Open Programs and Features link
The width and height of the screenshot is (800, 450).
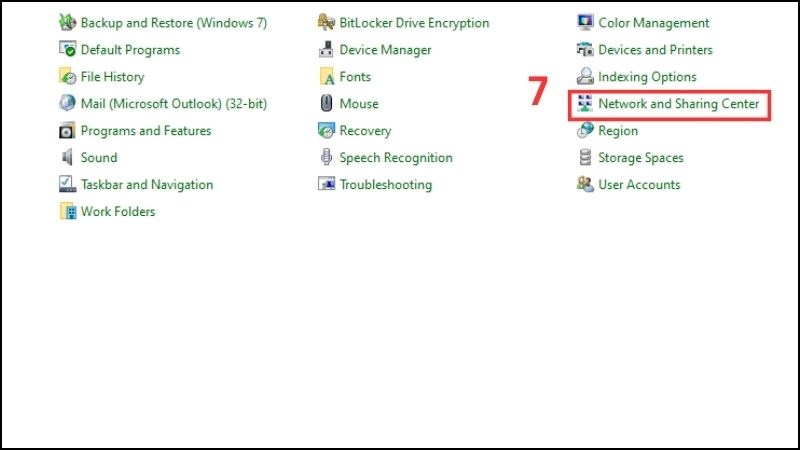pos(145,131)
